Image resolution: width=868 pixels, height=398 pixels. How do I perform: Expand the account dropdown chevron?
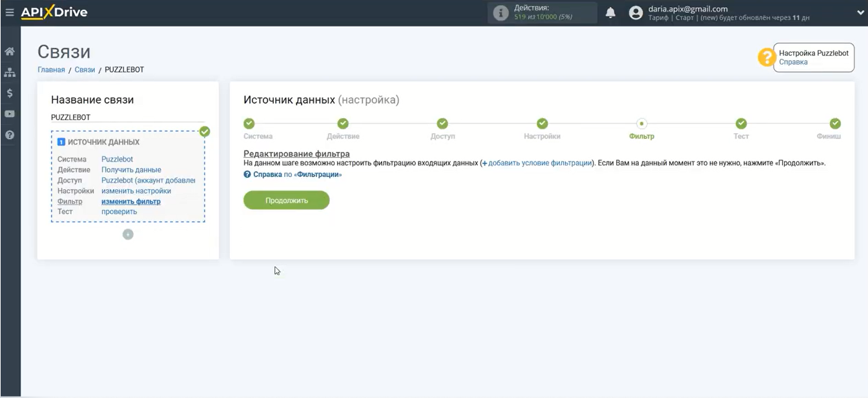[x=860, y=12]
